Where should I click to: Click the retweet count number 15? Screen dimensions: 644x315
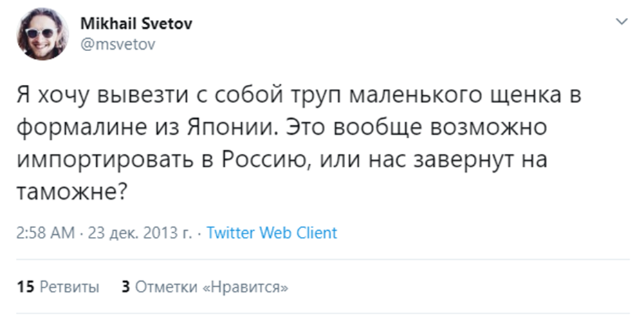(25, 286)
